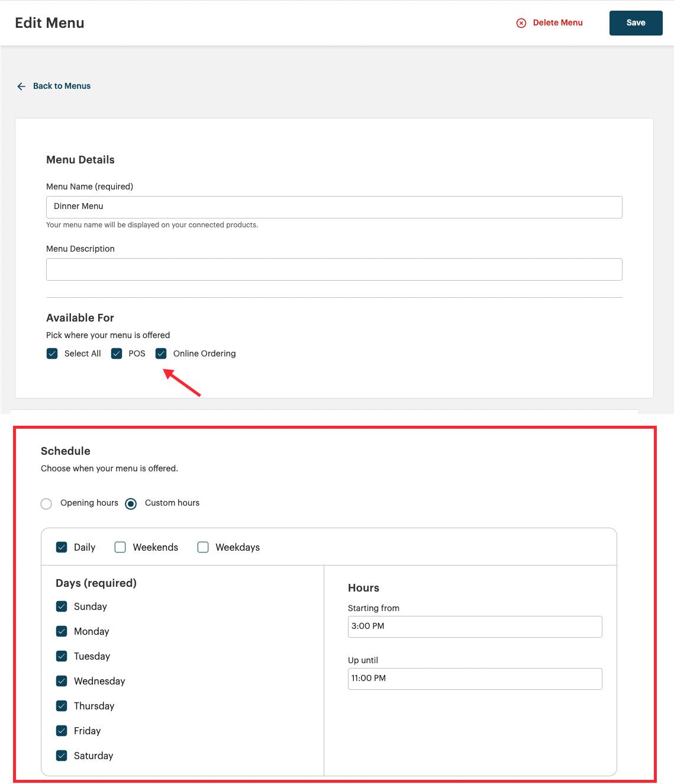Open the Back to Menus link
Screen dimensions: 674x784
pos(62,86)
